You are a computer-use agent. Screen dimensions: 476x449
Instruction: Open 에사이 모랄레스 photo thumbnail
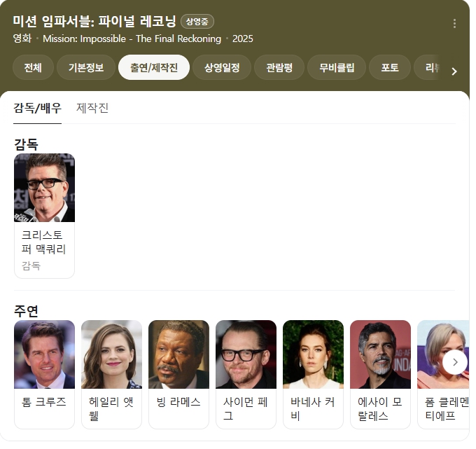[x=380, y=354]
